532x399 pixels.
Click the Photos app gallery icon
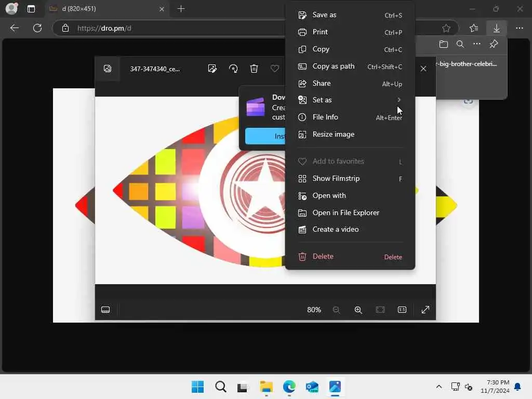tap(107, 69)
